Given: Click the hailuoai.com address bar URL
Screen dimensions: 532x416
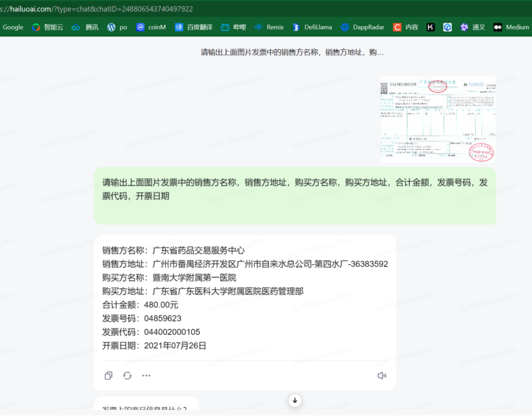Looking at the screenshot, I should pos(97,9).
